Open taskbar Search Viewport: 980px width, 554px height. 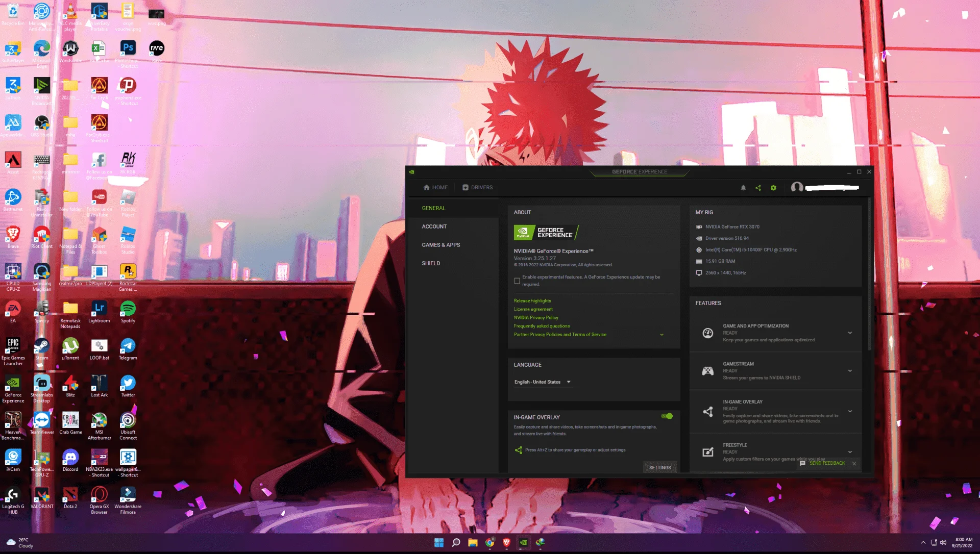(x=456, y=542)
